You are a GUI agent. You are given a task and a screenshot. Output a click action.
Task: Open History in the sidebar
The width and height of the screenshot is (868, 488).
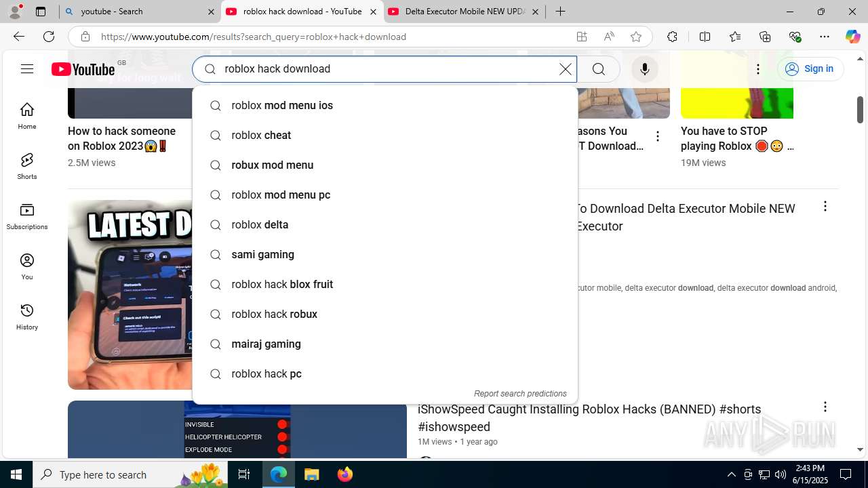click(x=27, y=317)
